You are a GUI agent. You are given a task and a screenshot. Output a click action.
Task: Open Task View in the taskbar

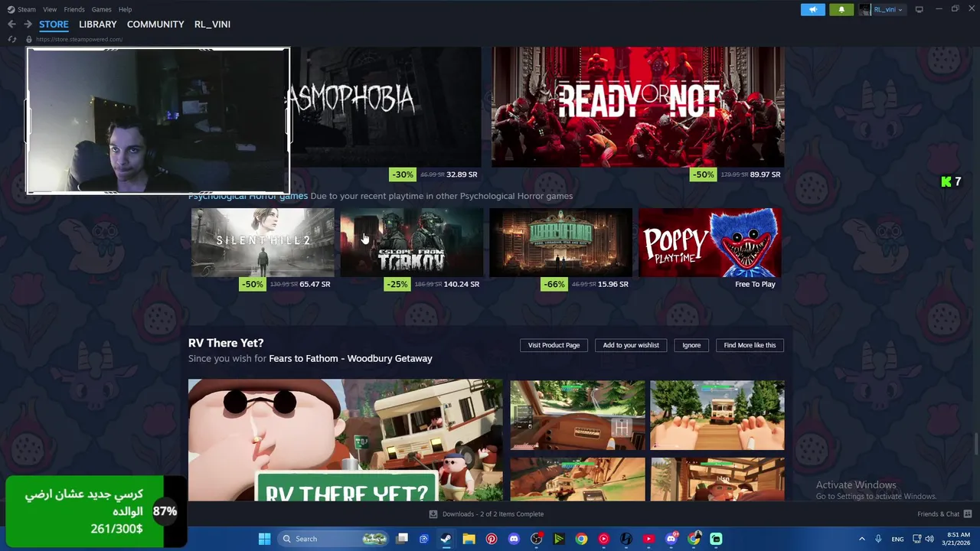pyautogui.click(x=402, y=539)
